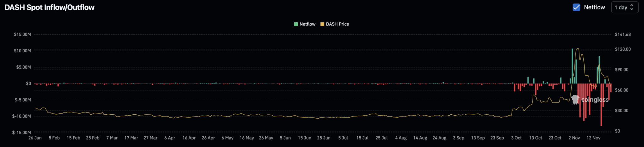This screenshot has height=147, width=644.
Task: Click the coinglass watermark text
Action: click(595, 100)
